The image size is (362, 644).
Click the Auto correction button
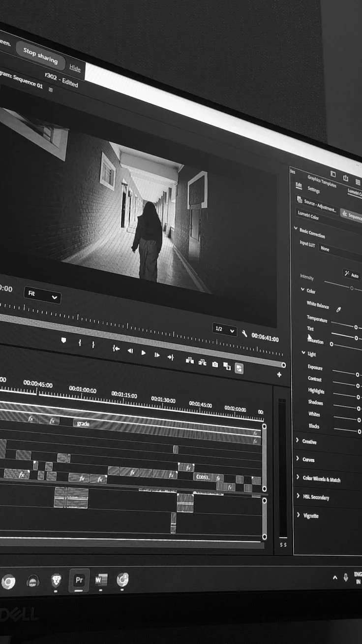[x=352, y=274]
